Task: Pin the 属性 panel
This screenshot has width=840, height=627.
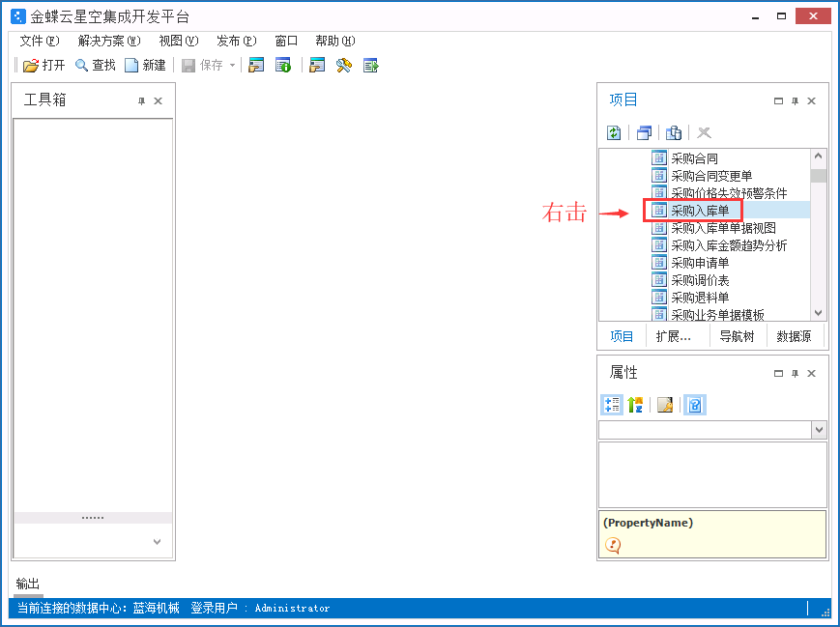Action: (x=795, y=373)
